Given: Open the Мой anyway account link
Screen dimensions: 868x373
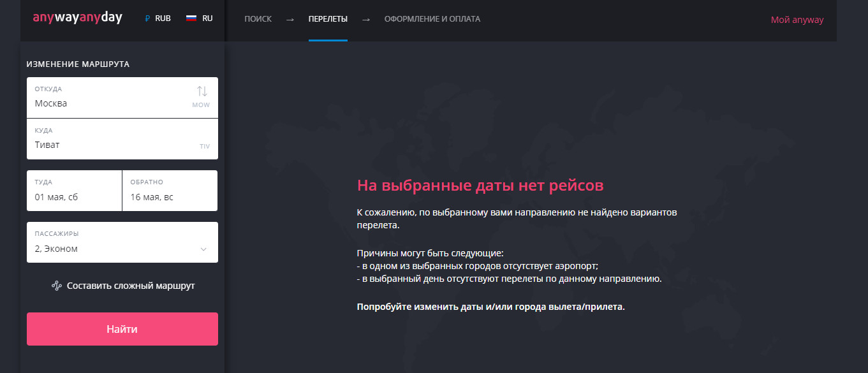Looking at the screenshot, I should [x=797, y=20].
